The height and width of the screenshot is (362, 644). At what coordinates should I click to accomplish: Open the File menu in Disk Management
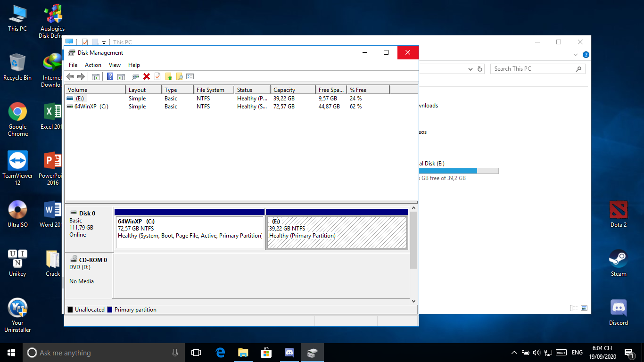pos(73,65)
